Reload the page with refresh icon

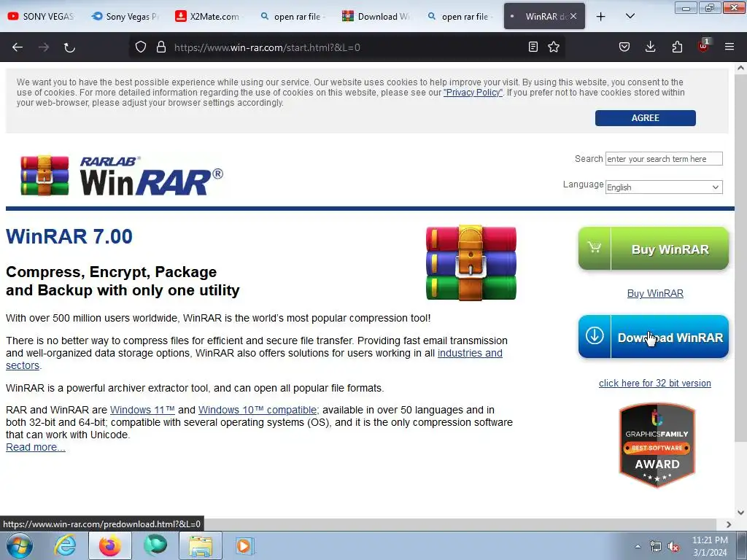pyautogui.click(x=69, y=47)
